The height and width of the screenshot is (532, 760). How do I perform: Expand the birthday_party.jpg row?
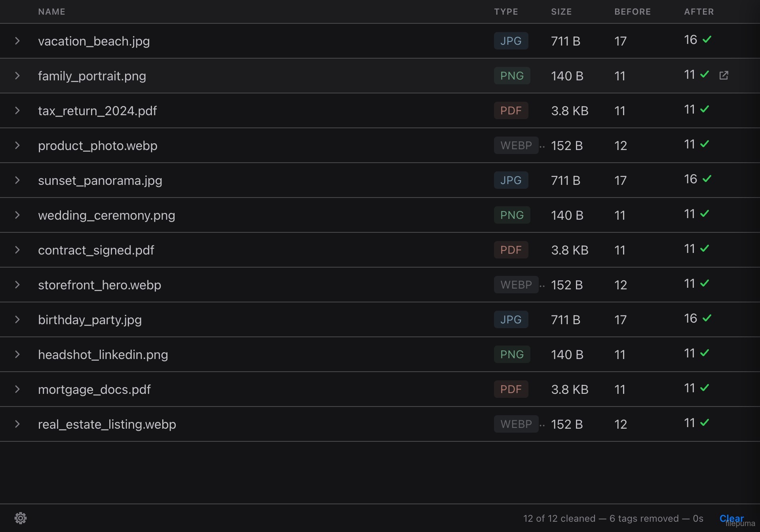coord(17,319)
